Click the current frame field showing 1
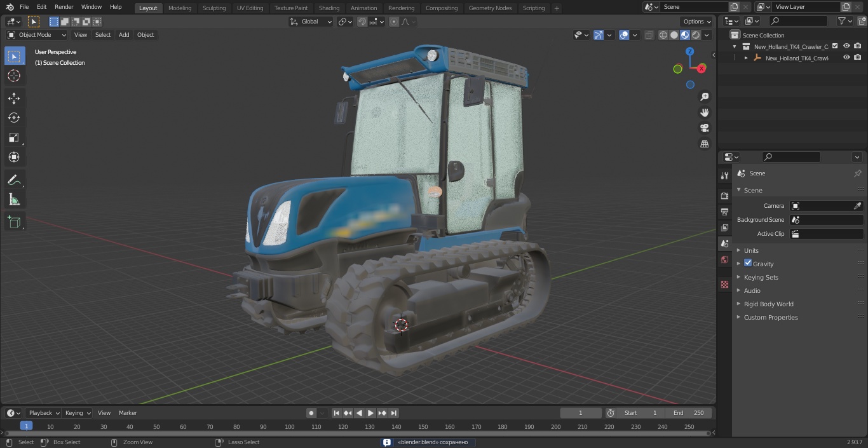Screen dimensions: 868x448 point(581,413)
